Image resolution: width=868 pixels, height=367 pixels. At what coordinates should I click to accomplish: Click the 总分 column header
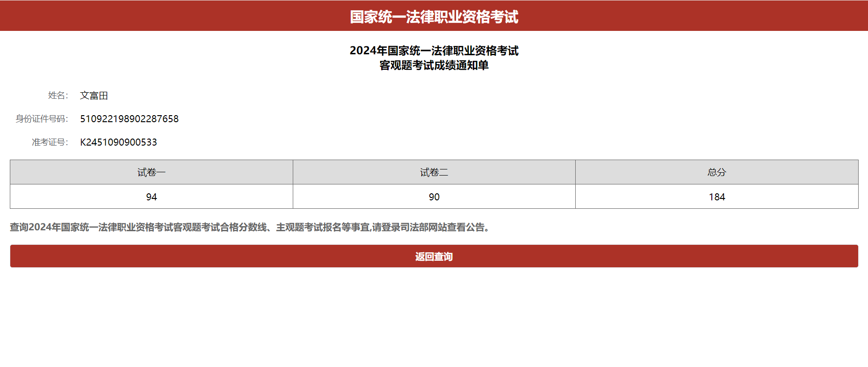pos(717,172)
